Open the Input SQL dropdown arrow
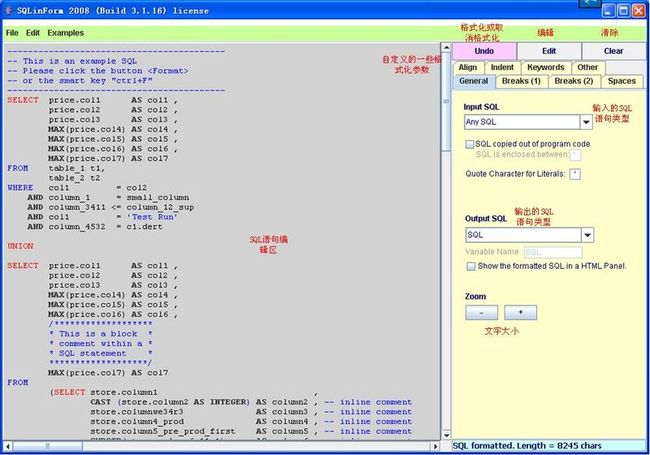Viewport: 650px width, 455px height. click(x=586, y=122)
